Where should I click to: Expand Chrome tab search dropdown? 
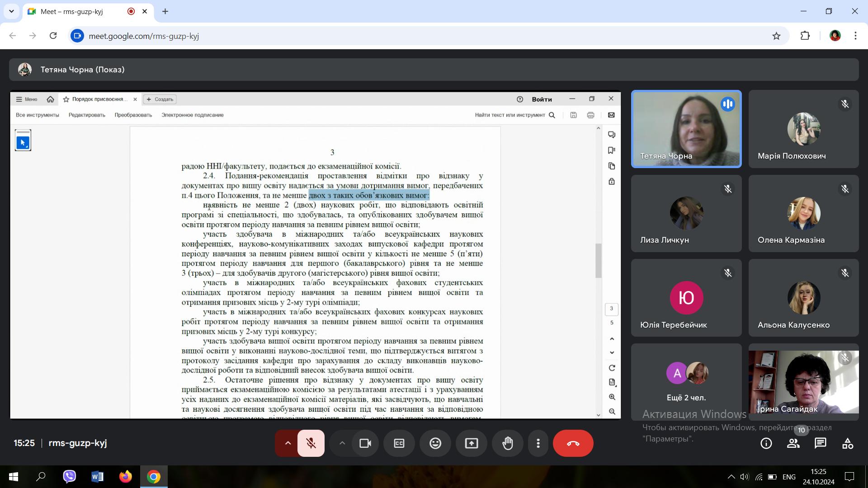[11, 11]
